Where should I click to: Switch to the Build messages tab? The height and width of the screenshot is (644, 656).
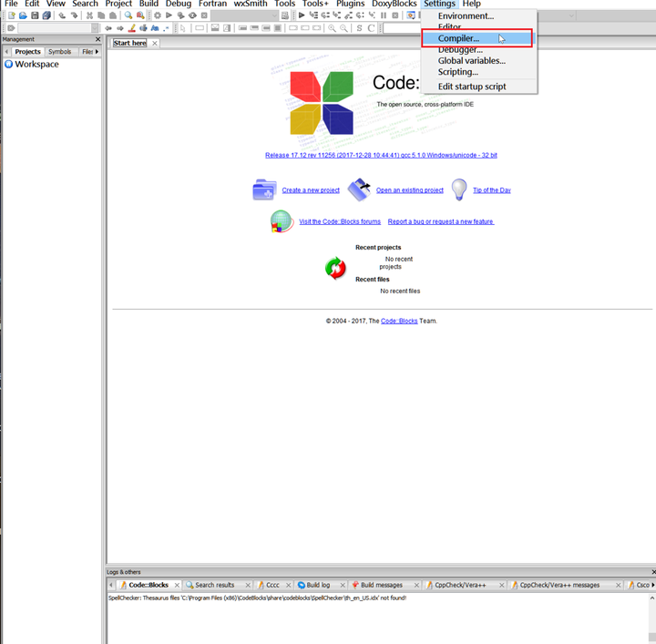[381, 585]
